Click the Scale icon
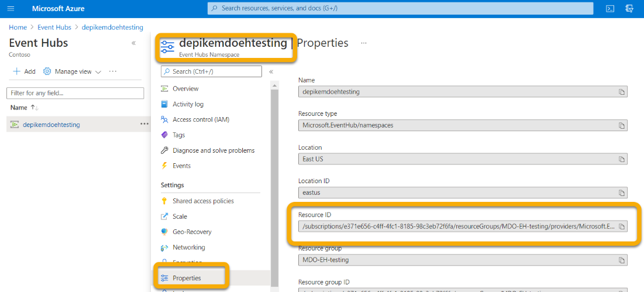This screenshot has height=292, width=644. 165,217
